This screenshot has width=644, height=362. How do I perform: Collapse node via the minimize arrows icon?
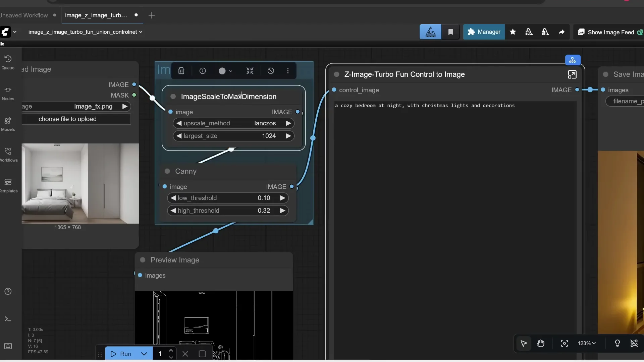250,71
